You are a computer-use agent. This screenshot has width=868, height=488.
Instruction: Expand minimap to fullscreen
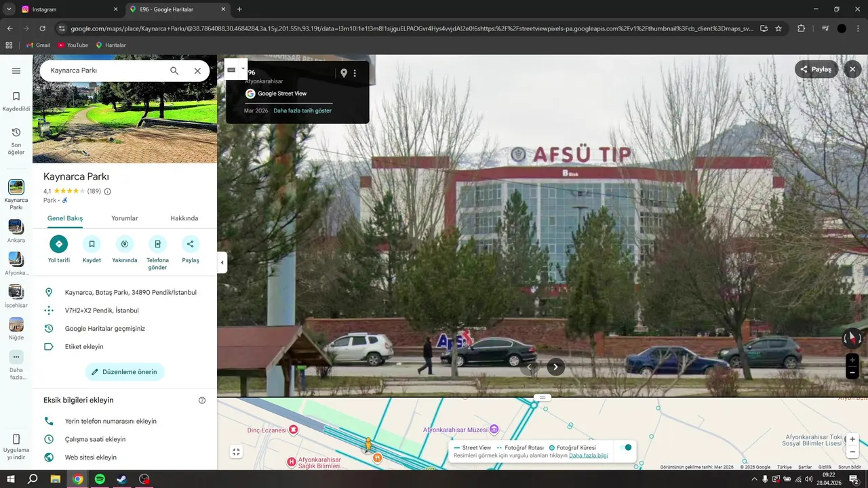click(236, 452)
